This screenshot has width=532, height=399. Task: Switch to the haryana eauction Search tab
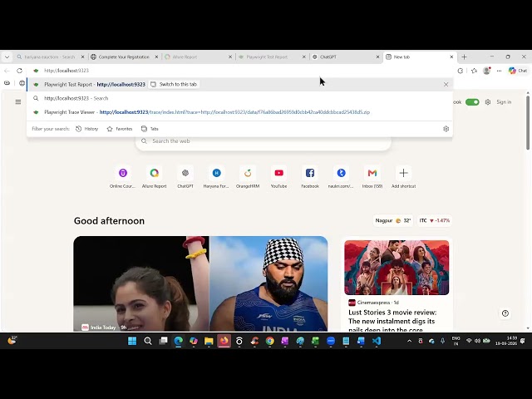pyautogui.click(x=50, y=57)
